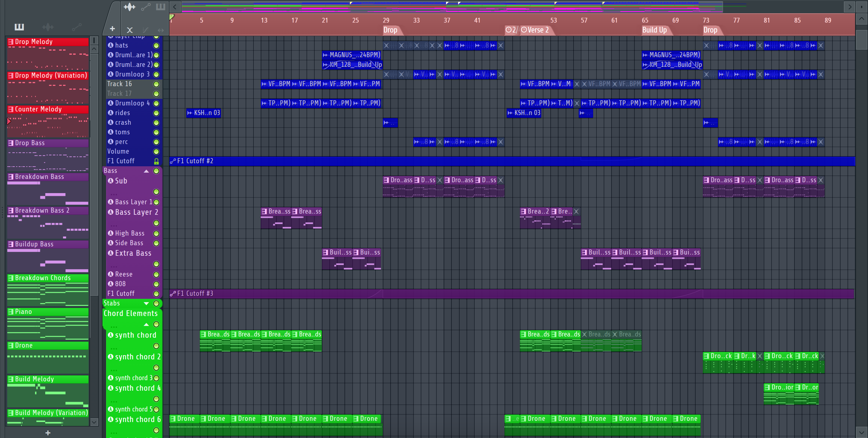The height and width of the screenshot is (438, 868).
Task: Click the picker panel scroll down arrow
Action: 94,421
